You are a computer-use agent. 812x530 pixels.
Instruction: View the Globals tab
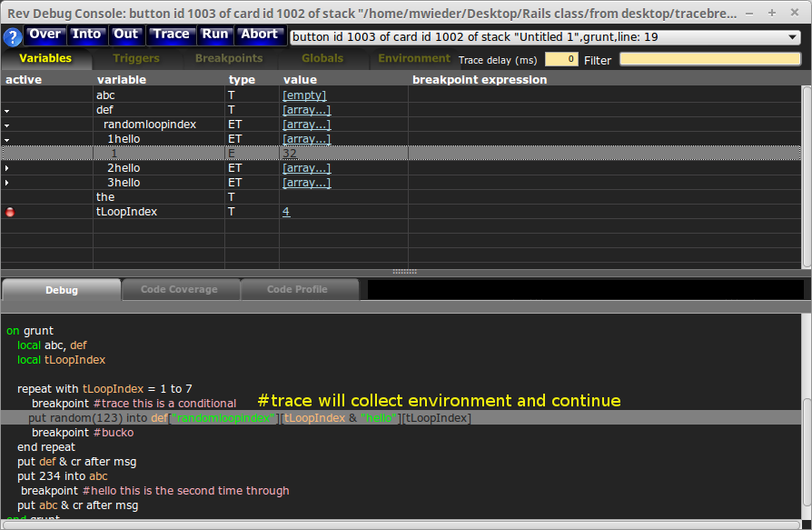point(322,57)
